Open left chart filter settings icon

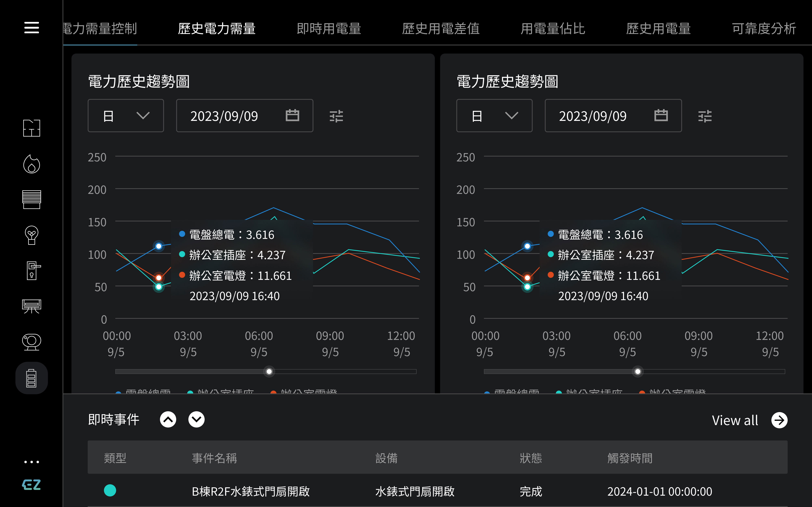pos(336,116)
